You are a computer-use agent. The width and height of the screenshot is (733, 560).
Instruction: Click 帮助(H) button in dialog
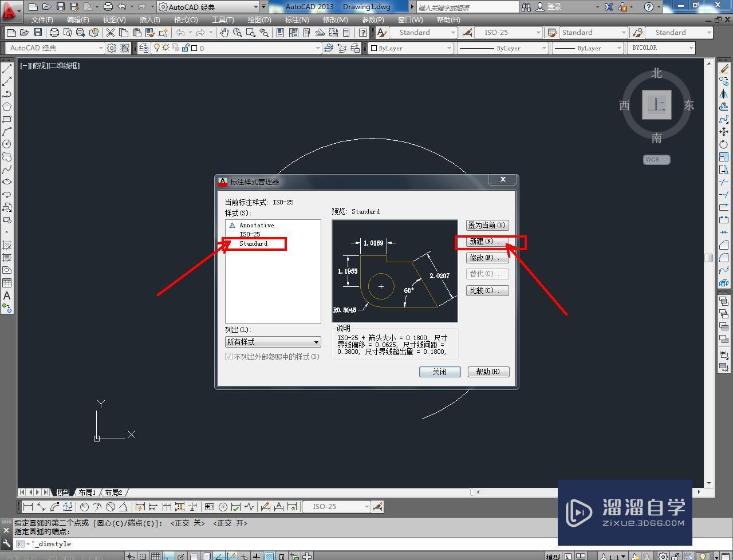pyautogui.click(x=488, y=372)
